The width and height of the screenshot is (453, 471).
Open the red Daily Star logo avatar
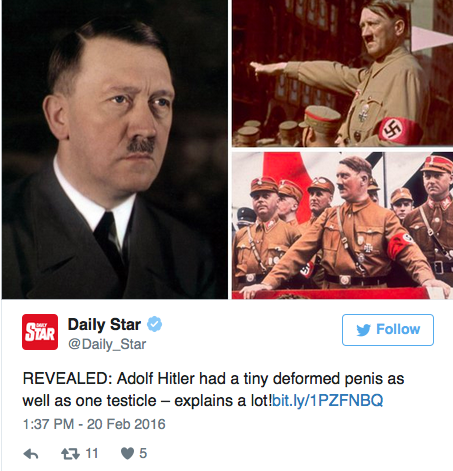tap(40, 332)
